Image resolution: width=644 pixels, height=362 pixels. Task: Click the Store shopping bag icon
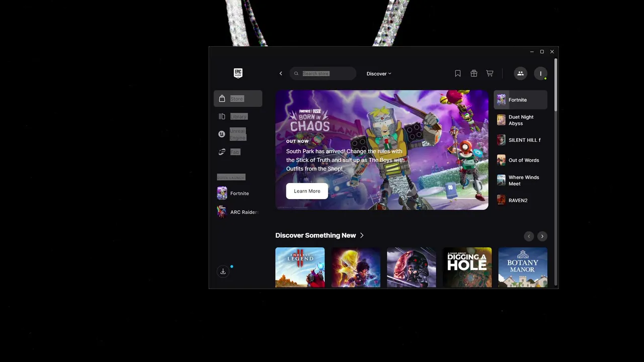(222, 99)
